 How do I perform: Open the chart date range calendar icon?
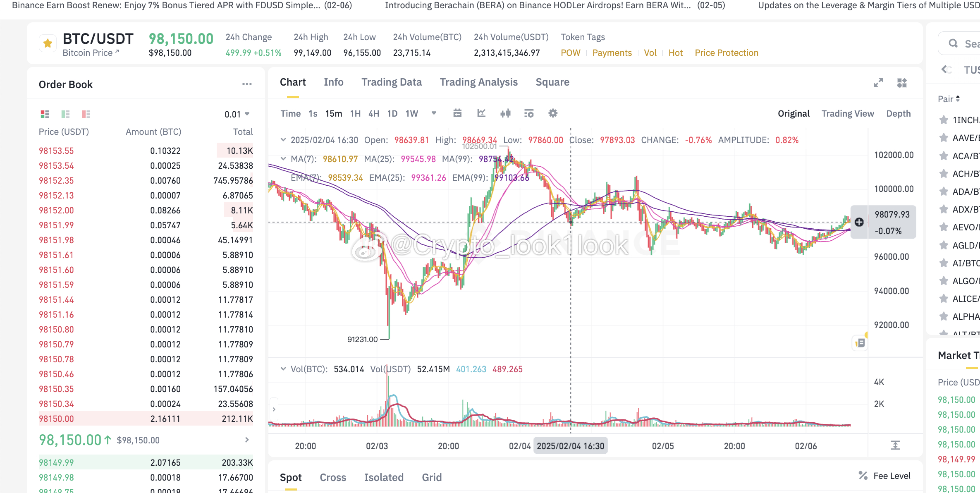pyautogui.click(x=457, y=113)
